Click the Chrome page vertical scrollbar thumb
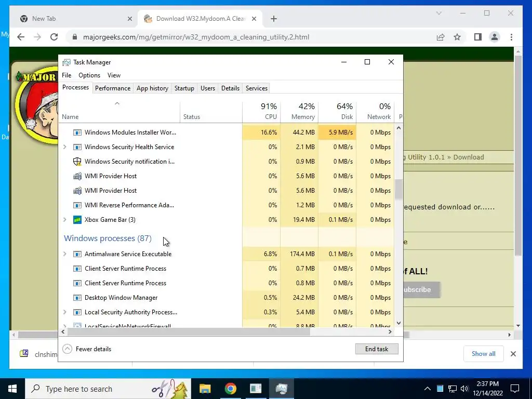The height and width of the screenshot is (399, 532). pyautogui.click(x=518, y=155)
